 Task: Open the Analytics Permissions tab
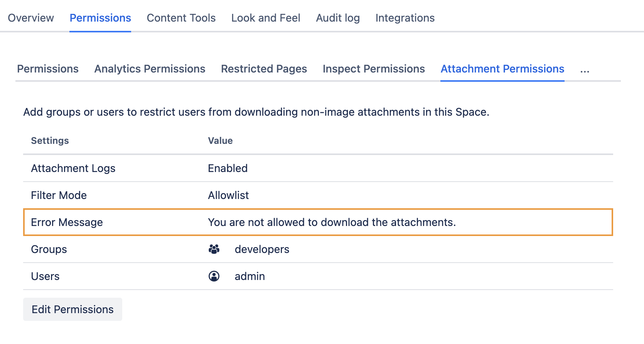click(x=149, y=69)
